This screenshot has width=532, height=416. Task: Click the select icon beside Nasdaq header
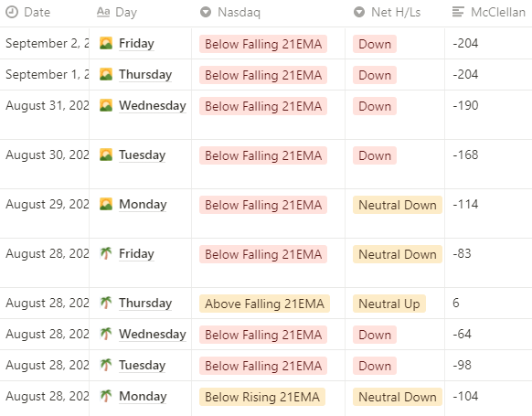pyautogui.click(x=206, y=12)
